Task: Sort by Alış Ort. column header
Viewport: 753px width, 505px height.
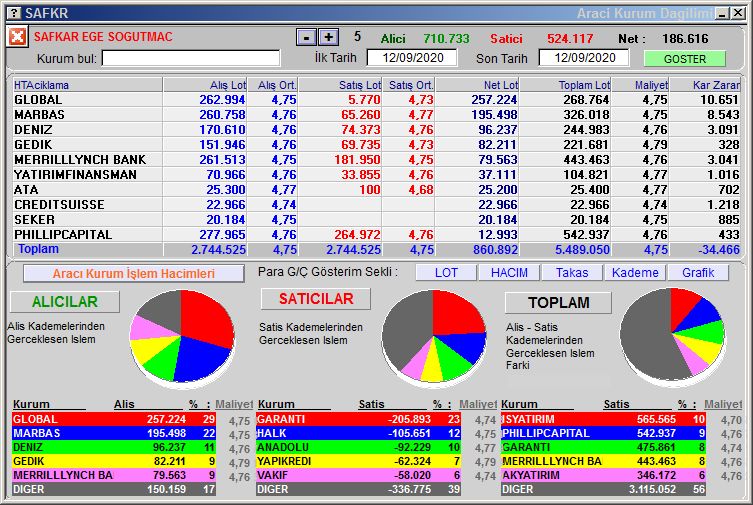Action: coord(273,85)
